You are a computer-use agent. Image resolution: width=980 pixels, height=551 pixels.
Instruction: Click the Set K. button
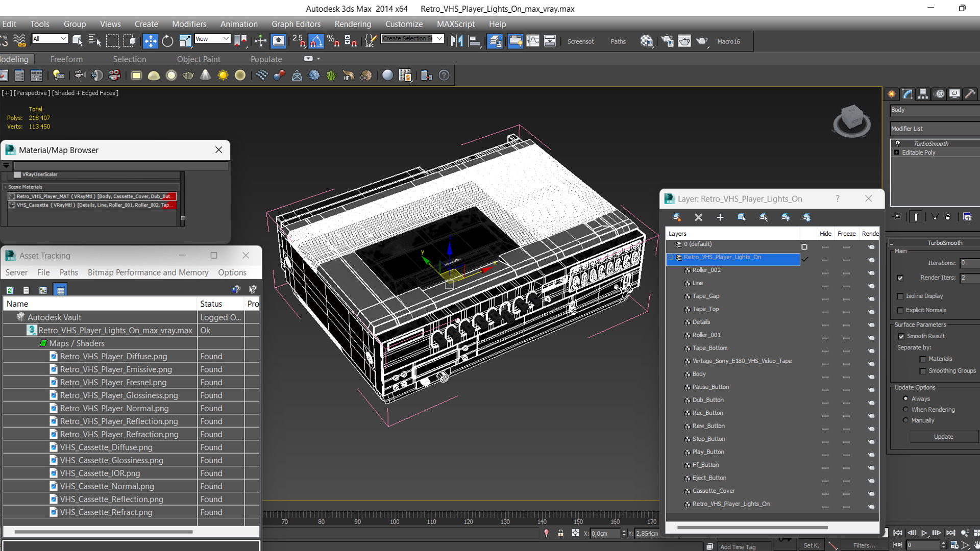(x=811, y=545)
